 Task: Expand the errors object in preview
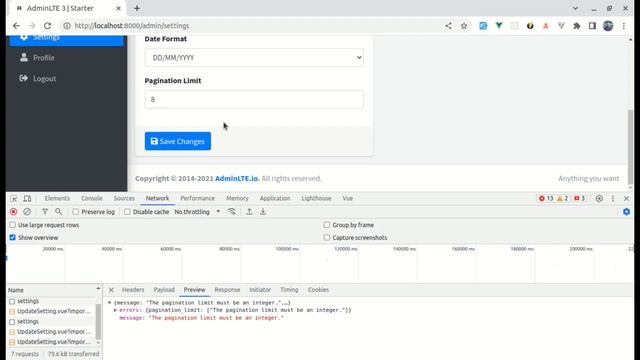tap(116, 310)
